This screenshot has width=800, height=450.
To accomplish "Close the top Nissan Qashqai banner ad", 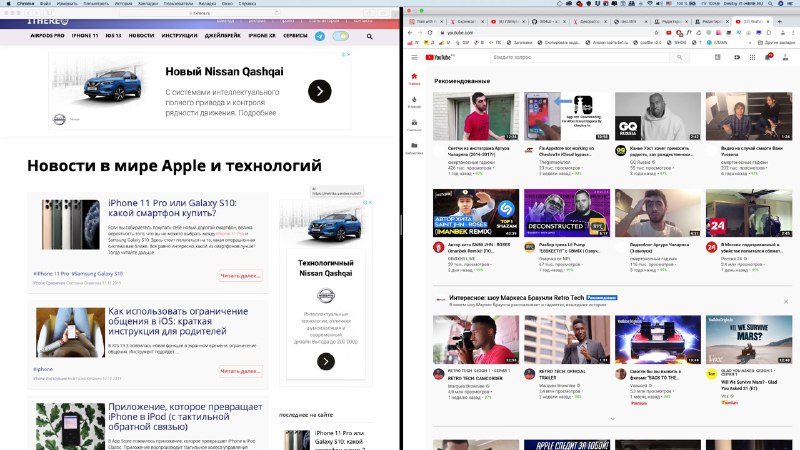I will point(348,55).
